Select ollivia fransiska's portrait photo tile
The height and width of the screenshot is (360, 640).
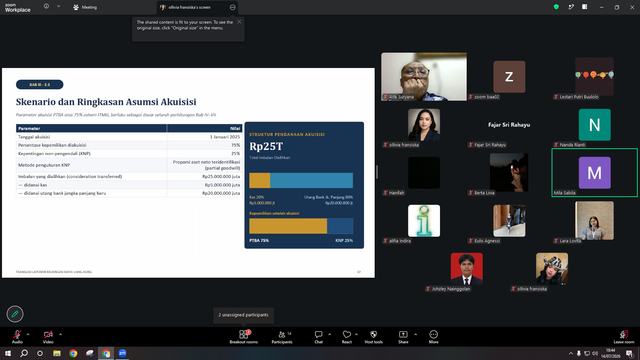click(x=424, y=124)
